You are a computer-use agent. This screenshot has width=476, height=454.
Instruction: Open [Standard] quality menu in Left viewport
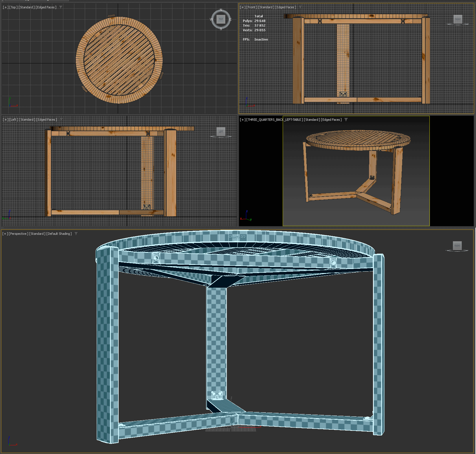coord(27,120)
